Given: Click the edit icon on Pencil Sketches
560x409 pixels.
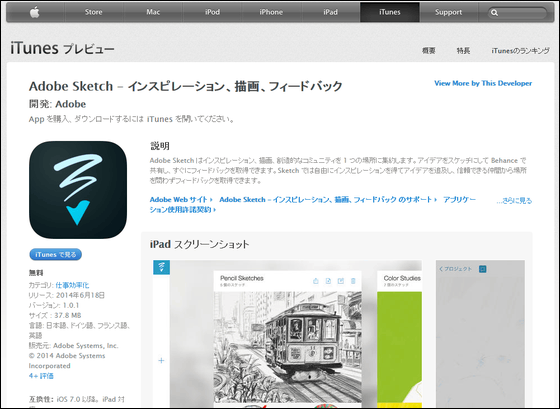Looking at the screenshot, I should [341, 281].
